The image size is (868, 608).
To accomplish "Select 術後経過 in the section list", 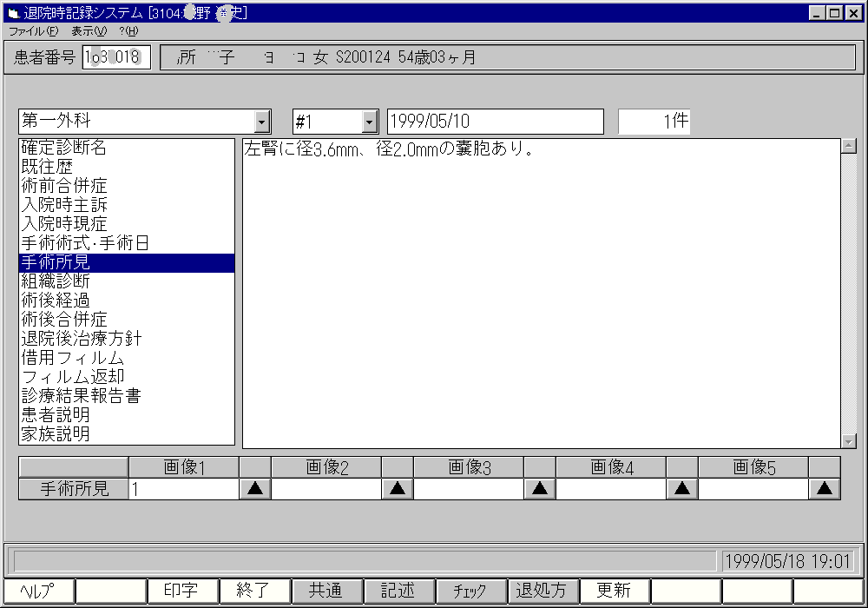I will tap(56, 301).
